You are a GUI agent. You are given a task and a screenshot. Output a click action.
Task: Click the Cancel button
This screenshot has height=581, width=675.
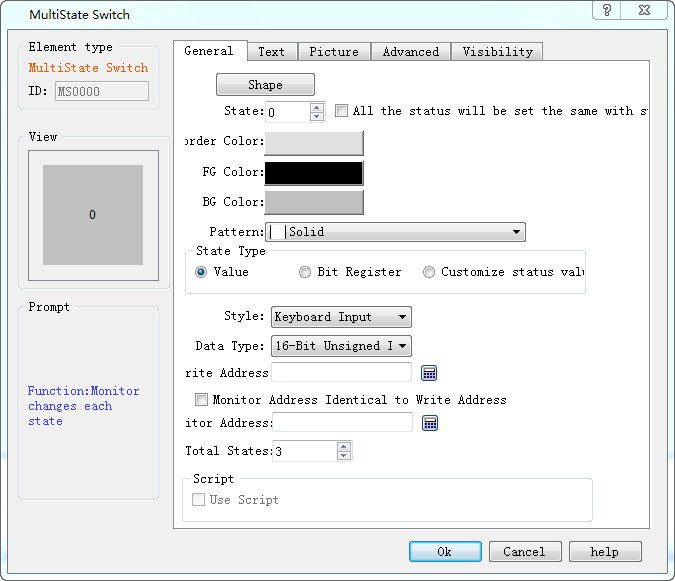[x=525, y=552]
